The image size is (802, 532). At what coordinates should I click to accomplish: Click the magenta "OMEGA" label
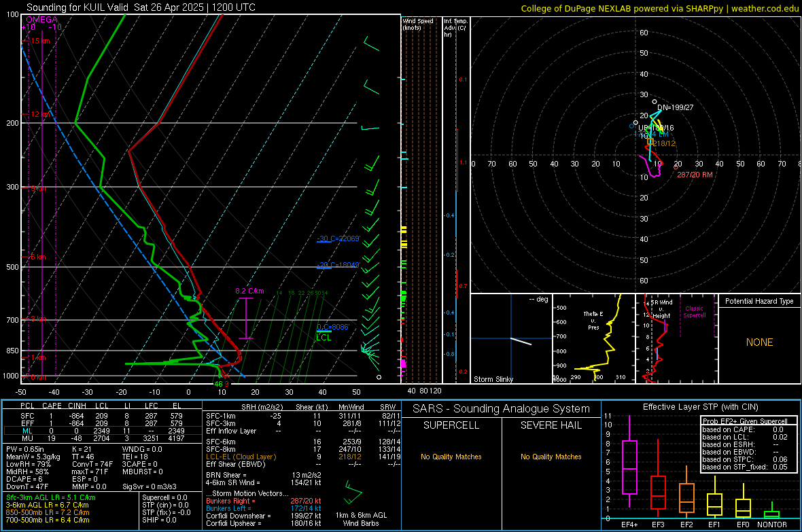42,20
